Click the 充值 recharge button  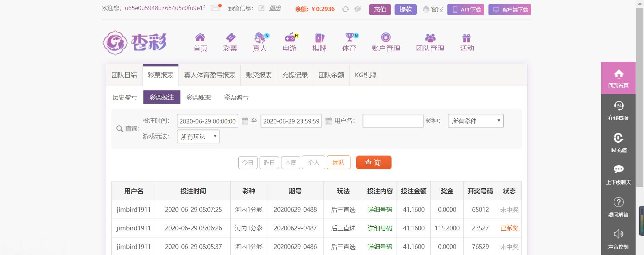(x=380, y=9)
